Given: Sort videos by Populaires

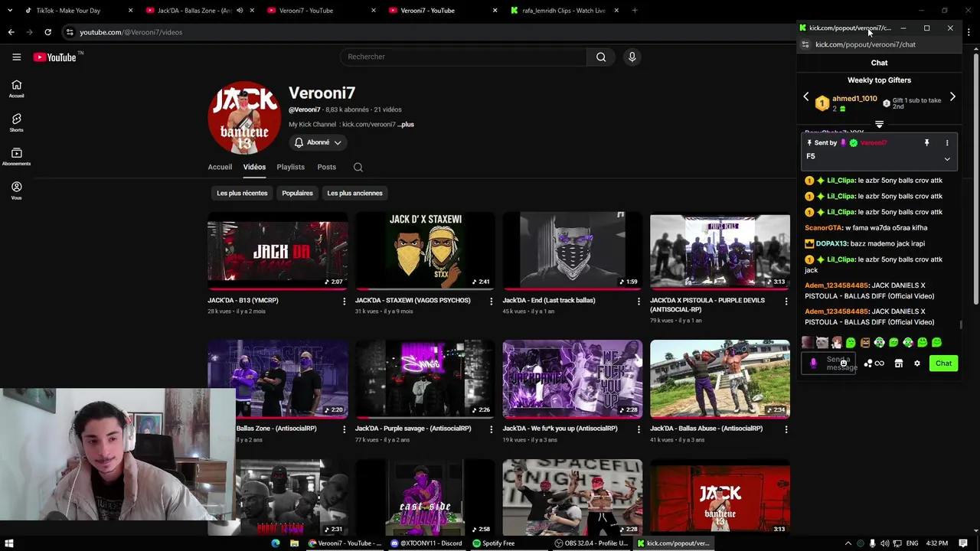Looking at the screenshot, I should [x=297, y=193].
